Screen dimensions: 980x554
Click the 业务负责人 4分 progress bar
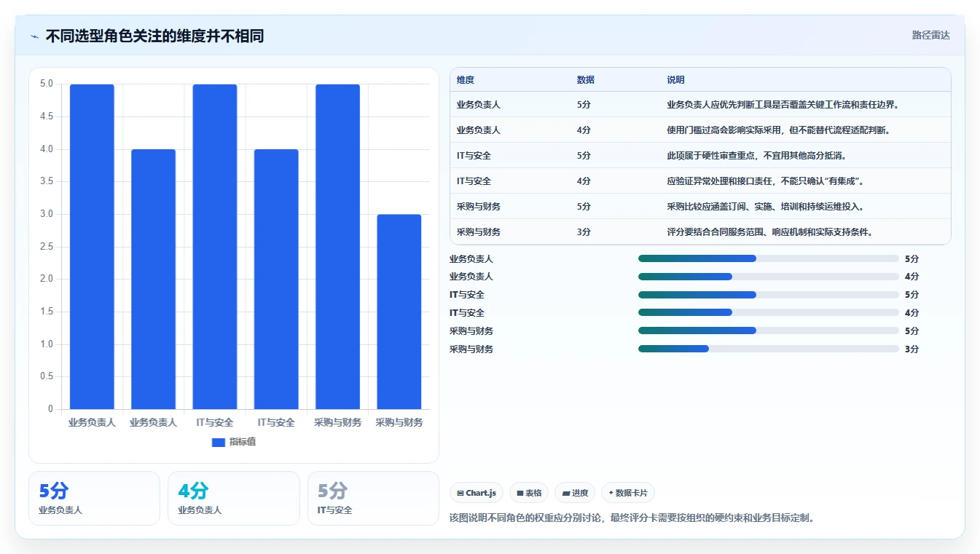point(769,277)
